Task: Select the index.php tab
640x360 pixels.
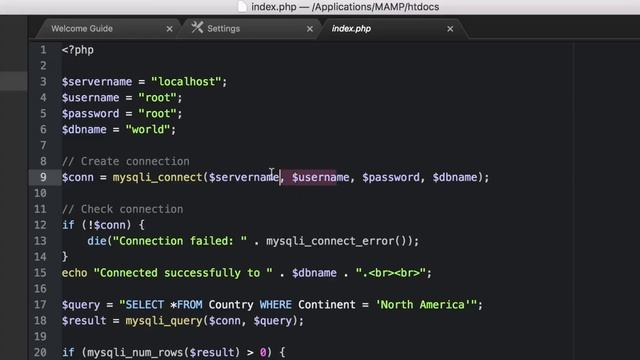Action: 351,29
